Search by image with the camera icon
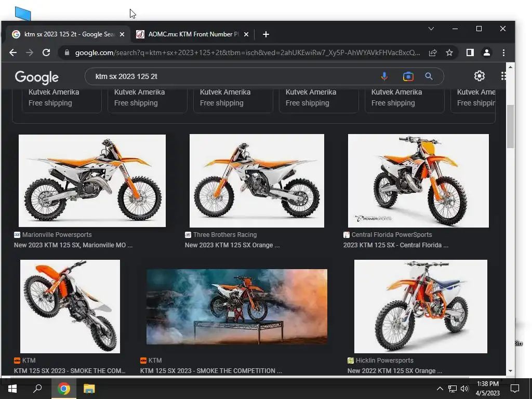532x399 pixels. point(408,76)
